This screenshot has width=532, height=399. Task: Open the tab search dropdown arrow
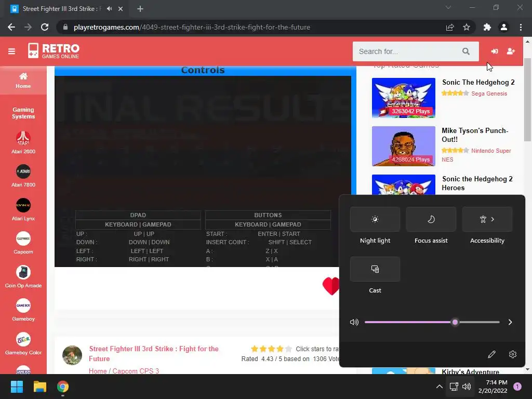pyautogui.click(x=448, y=7)
